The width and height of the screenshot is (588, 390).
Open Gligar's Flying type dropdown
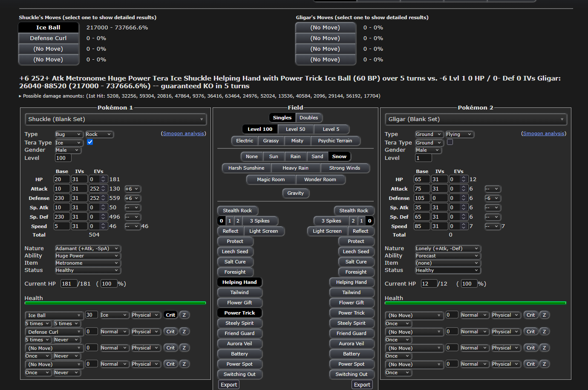point(459,134)
